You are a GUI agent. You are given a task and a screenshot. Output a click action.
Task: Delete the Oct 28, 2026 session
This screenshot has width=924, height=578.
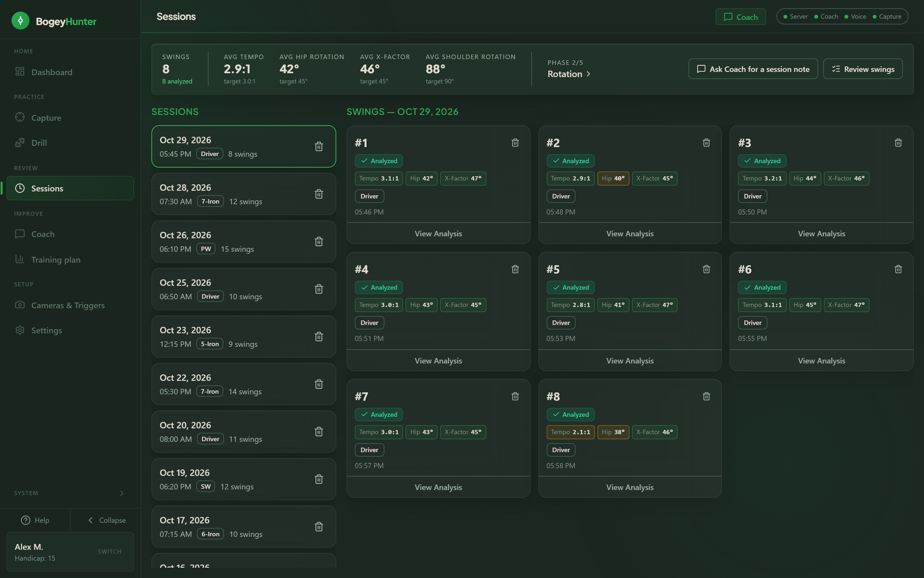coord(319,194)
